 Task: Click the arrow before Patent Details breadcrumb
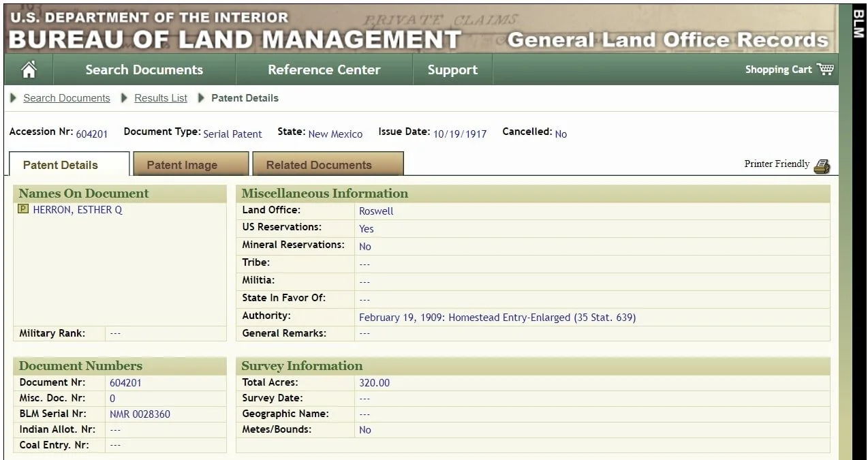202,98
